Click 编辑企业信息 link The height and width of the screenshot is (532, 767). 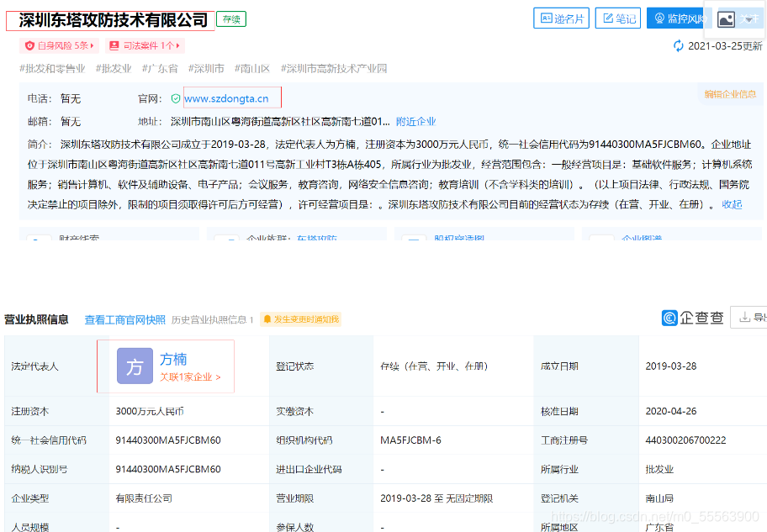point(730,94)
